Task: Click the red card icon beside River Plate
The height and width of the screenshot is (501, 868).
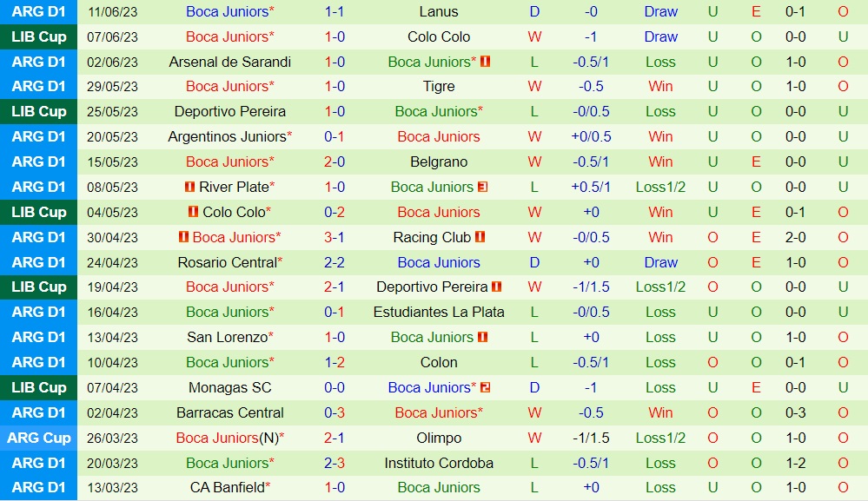Action: tap(189, 187)
